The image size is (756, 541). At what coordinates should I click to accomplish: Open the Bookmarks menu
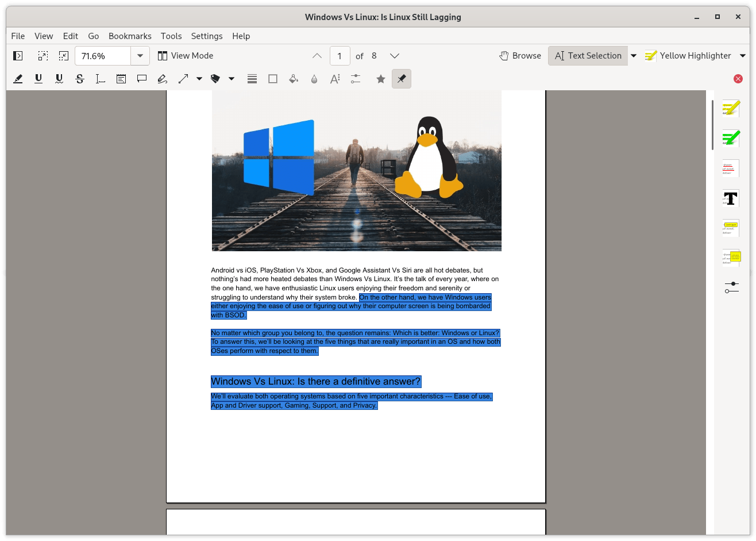[x=129, y=36]
